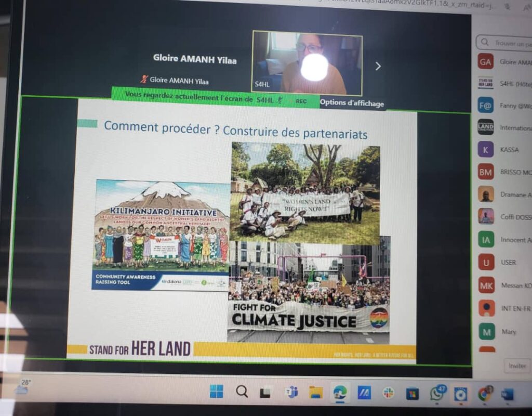Screen dimensions: 532x416
Task: Select Dramane's photo avatar
Action: pyautogui.click(x=486, y=194)
